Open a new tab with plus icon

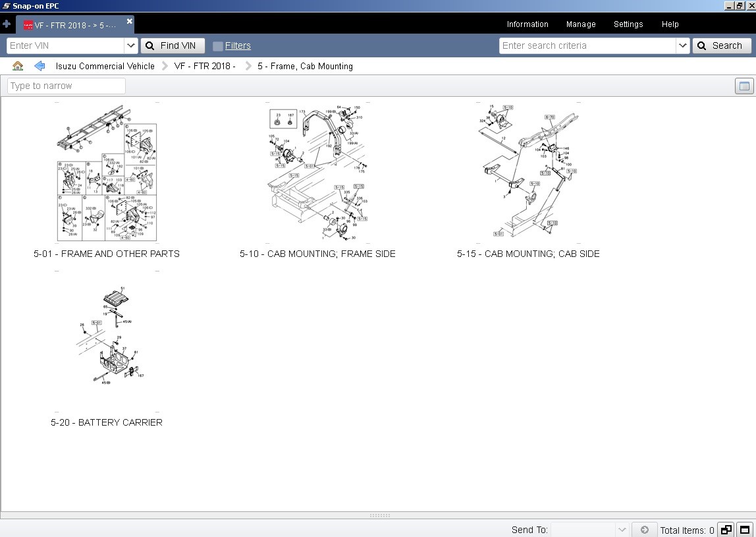click(x=7, y=24)
